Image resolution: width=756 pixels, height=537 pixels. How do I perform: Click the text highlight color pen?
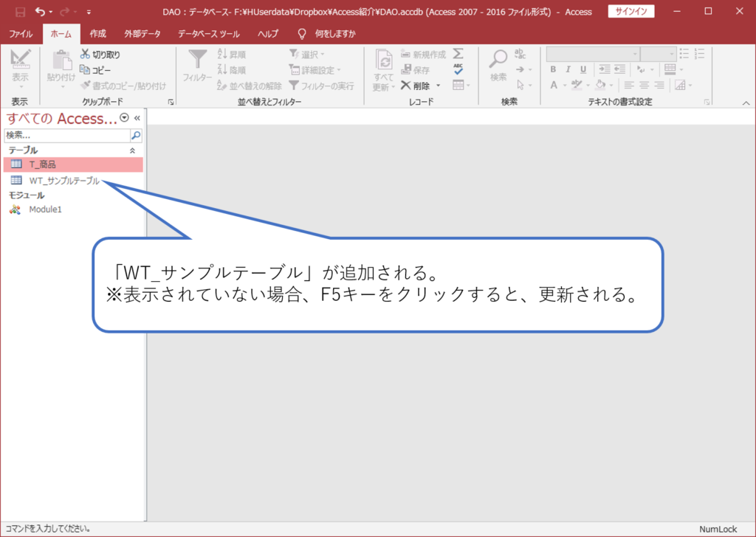(577, 86)
